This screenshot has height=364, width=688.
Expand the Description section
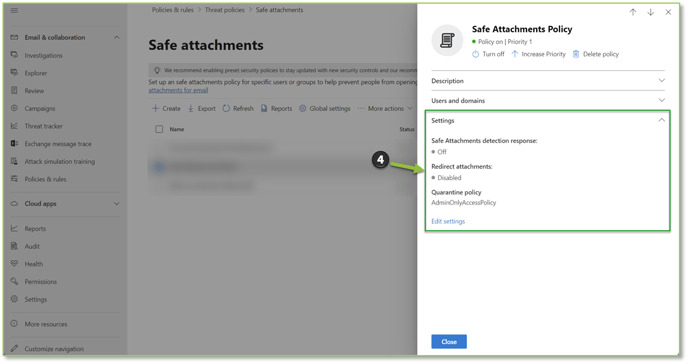tap(548, 81)
